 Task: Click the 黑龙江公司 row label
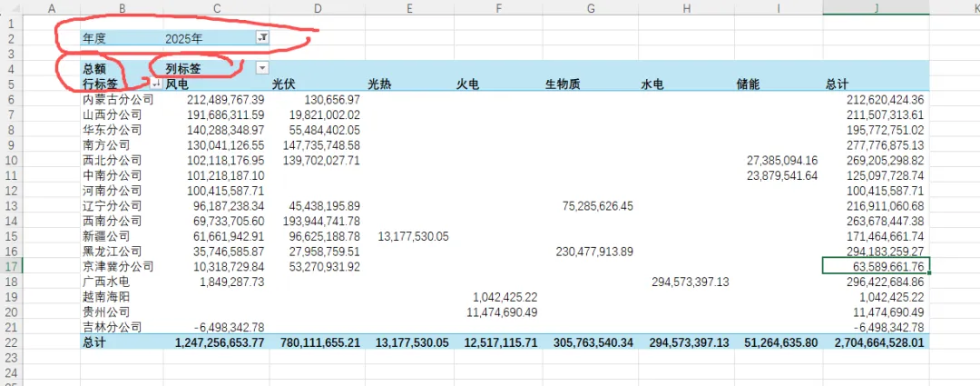click(112, 252)
